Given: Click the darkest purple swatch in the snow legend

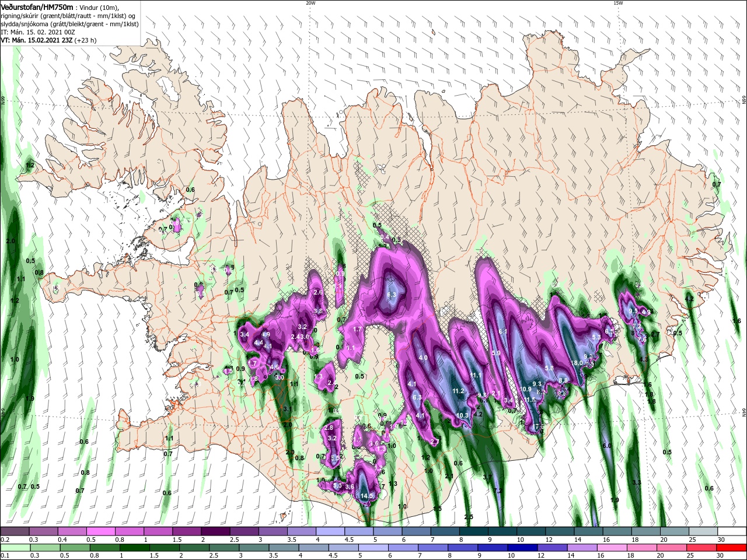Looking at the screenshot, I should [x=215, y=531].
